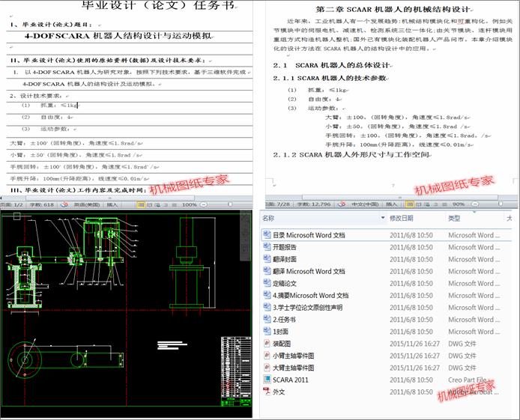The width and height of the screenshot is (520, 420).
Task: Toggle 插入 insert mode in task book status bar
Action: 112,204
